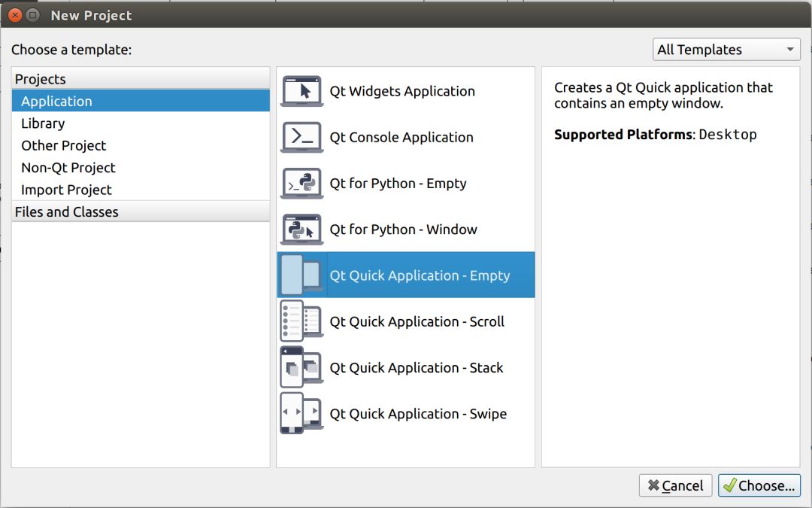Viewport: 812px width, 508px height.
Task: Click the Qt Console Application terminal icon
Action: pyautogui.click(x=301, y=138)
